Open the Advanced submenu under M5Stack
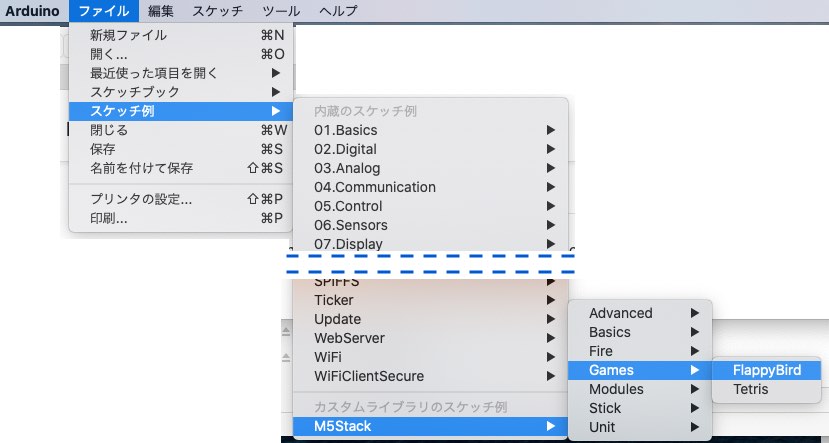This screenshot has height=443, width=829. tap(640, 313)
